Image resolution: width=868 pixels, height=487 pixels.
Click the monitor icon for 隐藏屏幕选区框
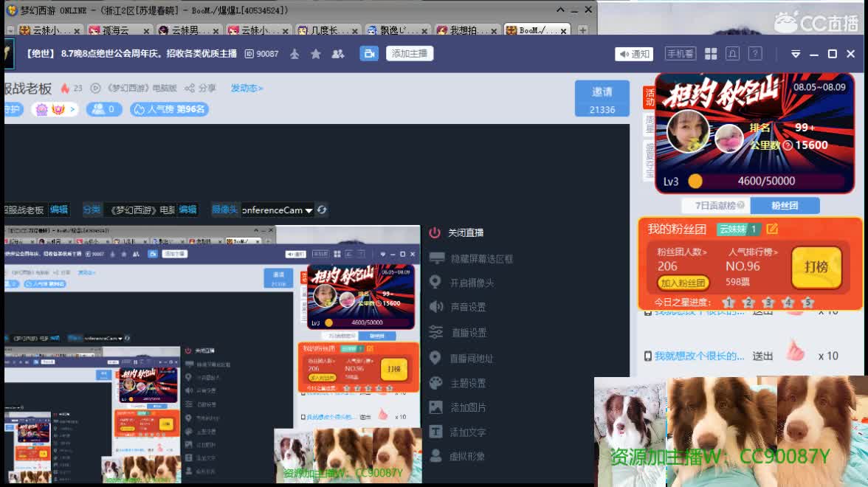coord(437,258)
